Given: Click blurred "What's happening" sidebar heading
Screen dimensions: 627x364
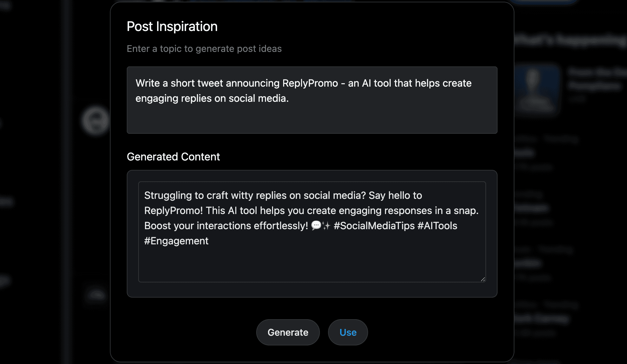Looking at the screenshot, I should tap(570, 40).
